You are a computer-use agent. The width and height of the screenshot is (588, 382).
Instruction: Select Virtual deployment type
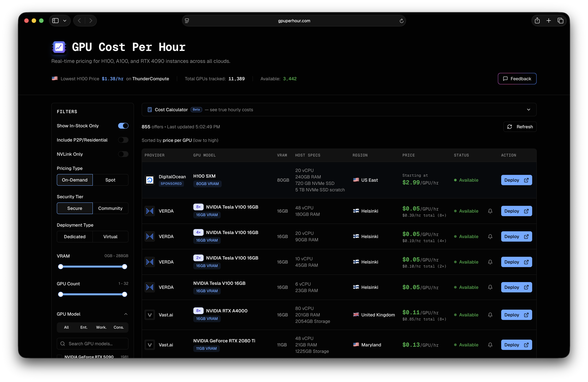110,237
